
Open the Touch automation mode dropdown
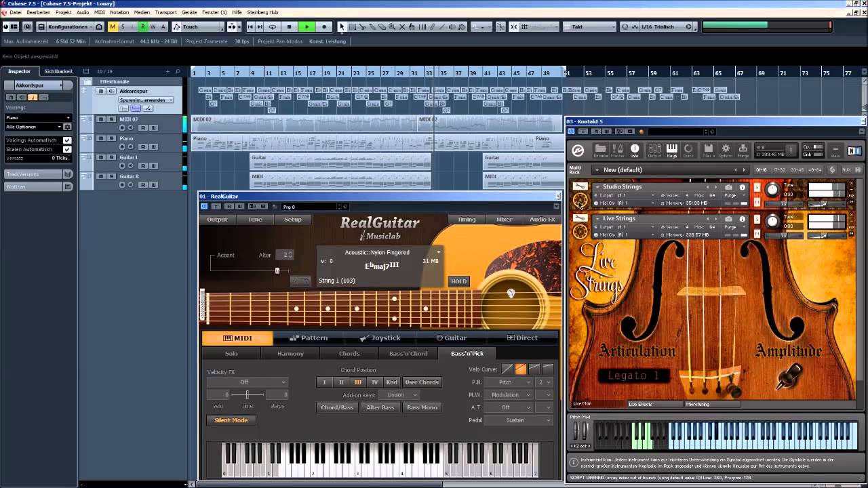tap(198, 27)
